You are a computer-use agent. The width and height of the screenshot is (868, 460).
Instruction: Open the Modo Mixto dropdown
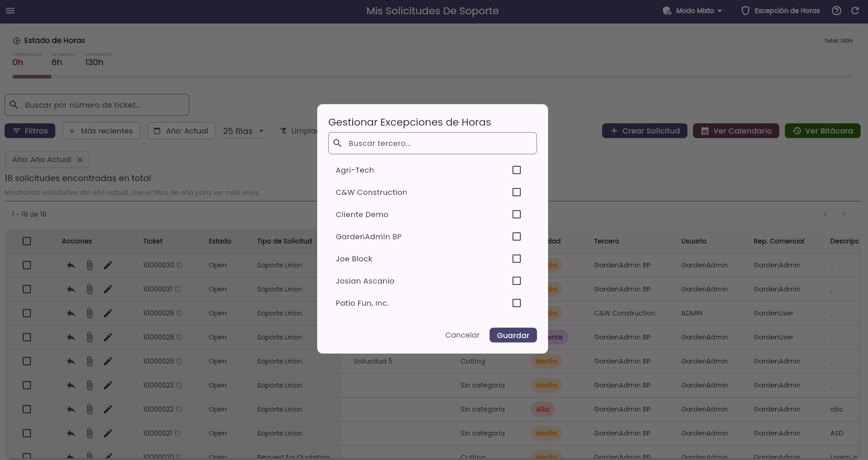(x=692, y=11)
